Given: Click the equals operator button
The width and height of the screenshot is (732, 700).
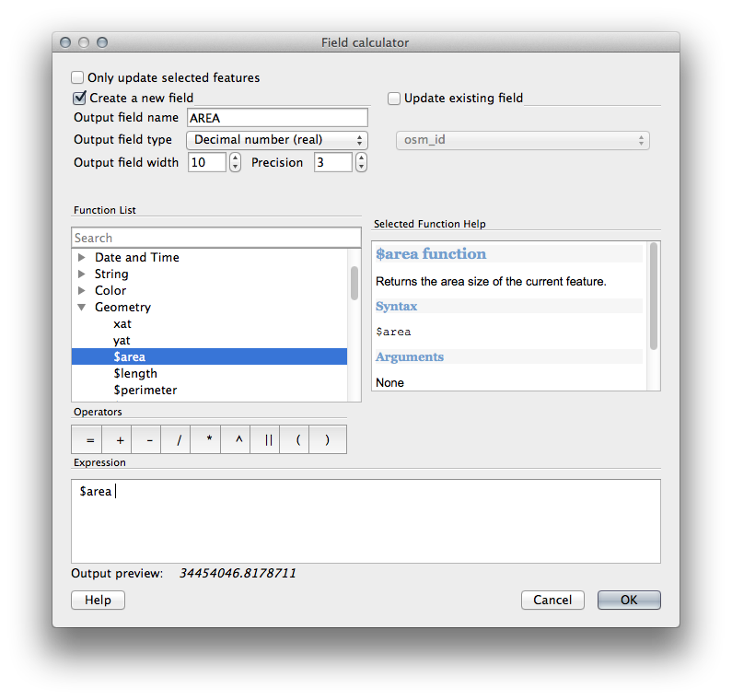Looking at the screenshot, I should [x=90, y=440].
